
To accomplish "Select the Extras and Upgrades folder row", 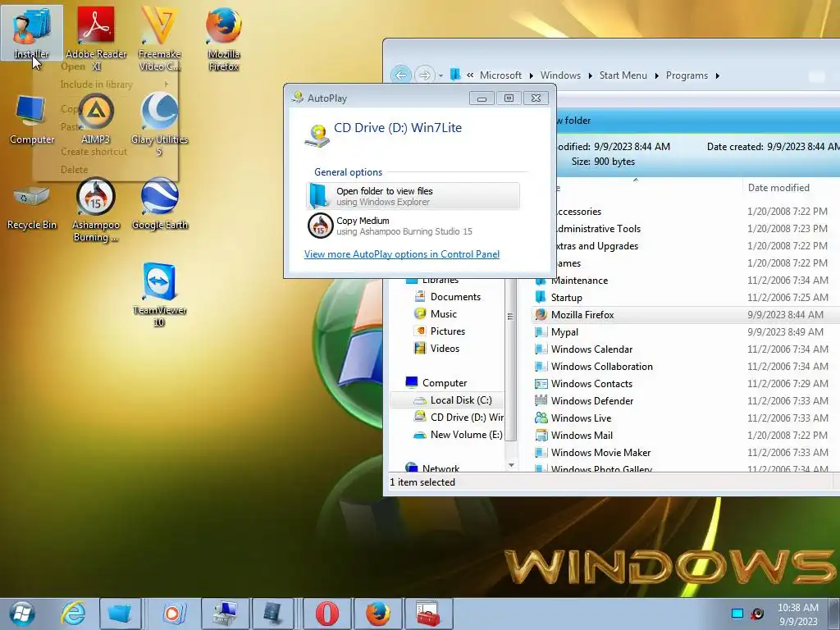I will pyautogui.click(x=697, y=246).
